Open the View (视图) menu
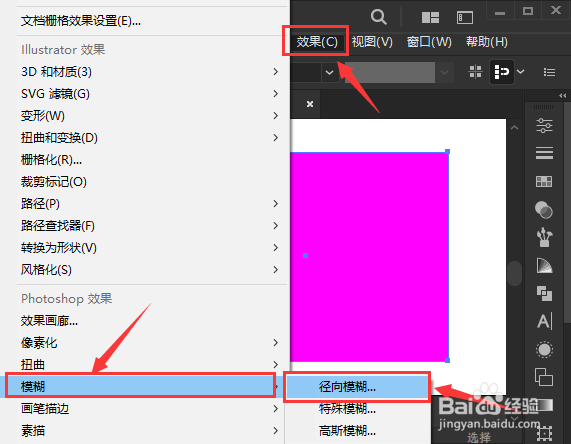Screen dimensions: 571x444 click(372, 42)
